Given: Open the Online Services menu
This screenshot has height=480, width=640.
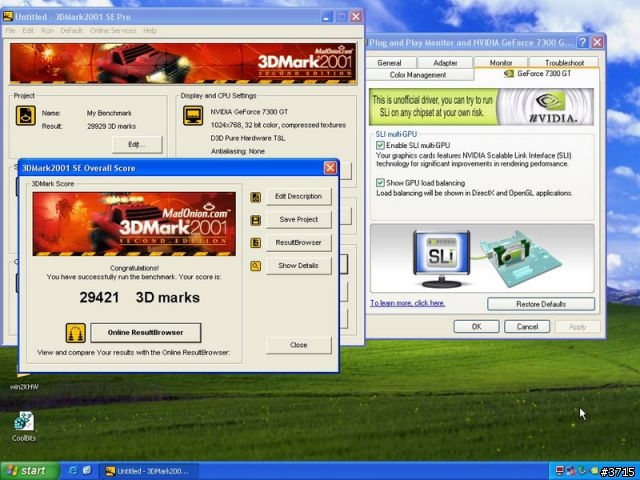Looking at the screenshot, I should (113, 31).
